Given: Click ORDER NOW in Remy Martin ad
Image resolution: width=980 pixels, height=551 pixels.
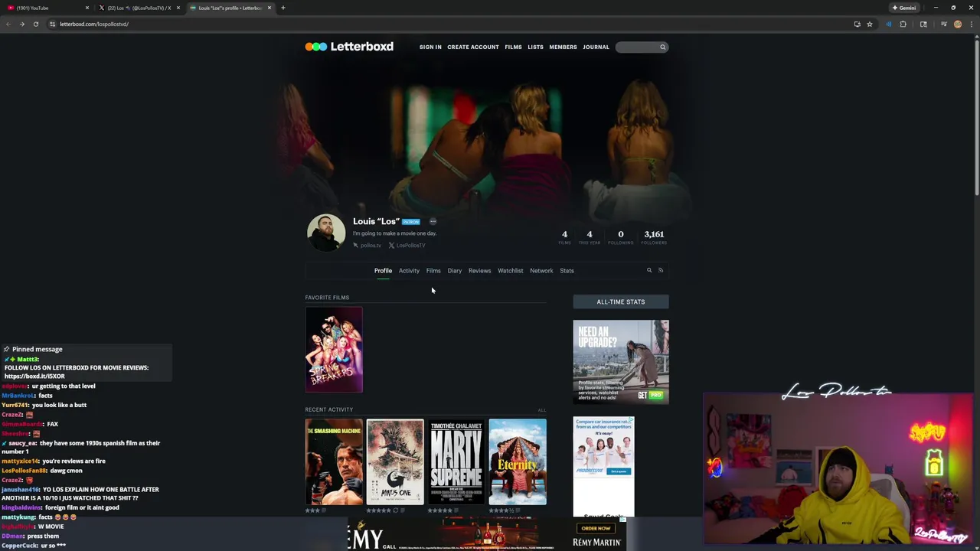Looking at the screenshot, I should pyautogui.click(x=596, y=528).
